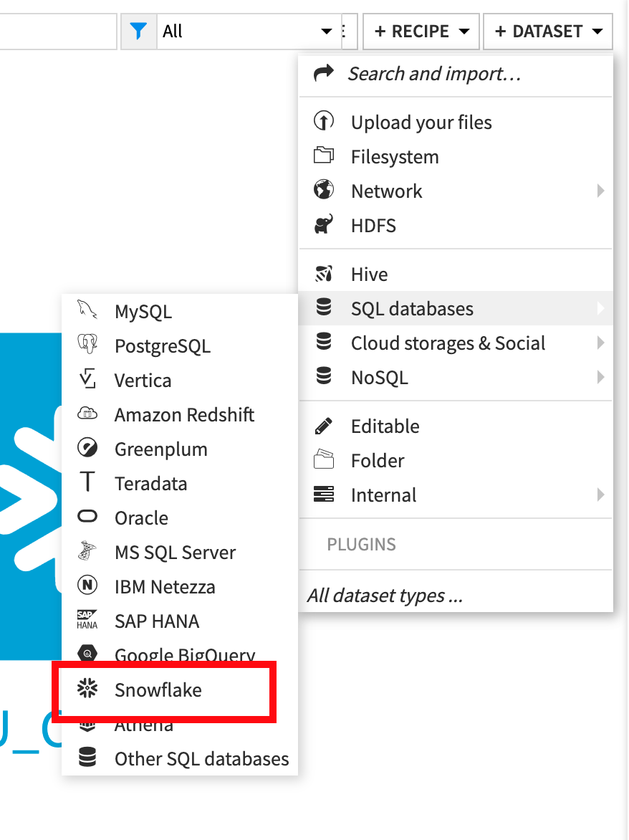
Task: Click the PostgreSQL elephant icon
Action: 87,345
